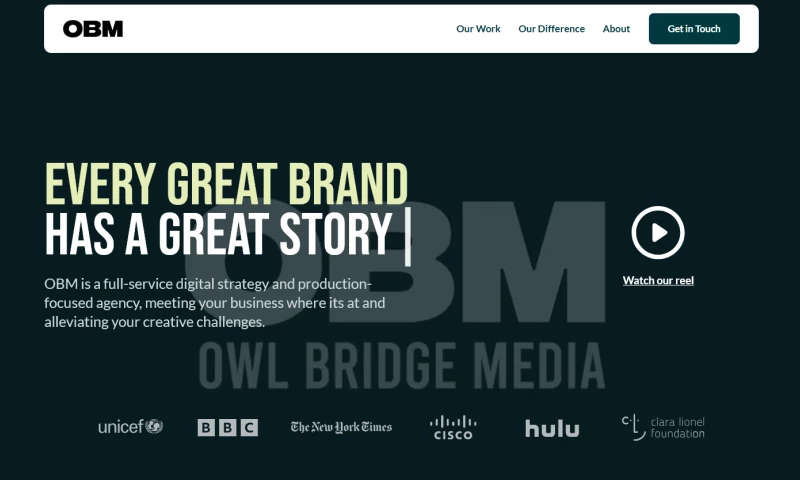Click the BBC logo

pyautogui.click(x=228, y=427)
